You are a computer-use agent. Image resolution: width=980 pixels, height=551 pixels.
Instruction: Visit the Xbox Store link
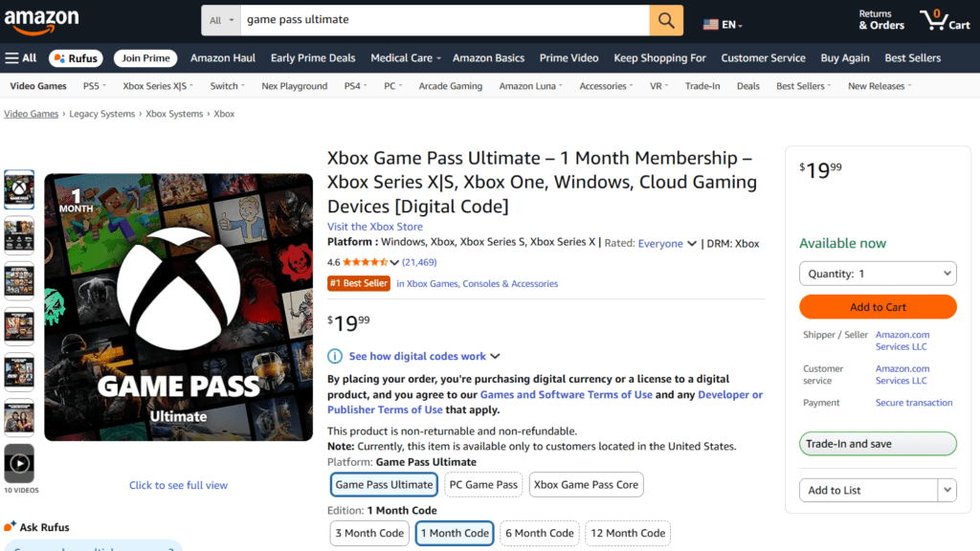tap(375, 227)
